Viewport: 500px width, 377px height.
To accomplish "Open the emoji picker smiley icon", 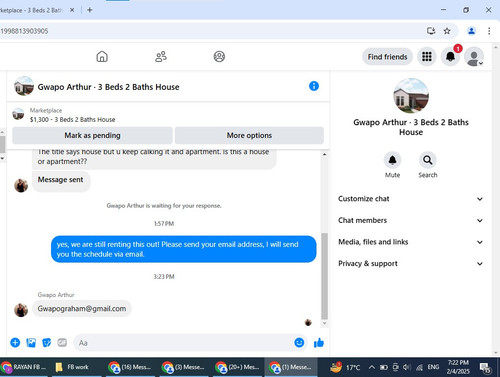I will [x=299, y=343].
